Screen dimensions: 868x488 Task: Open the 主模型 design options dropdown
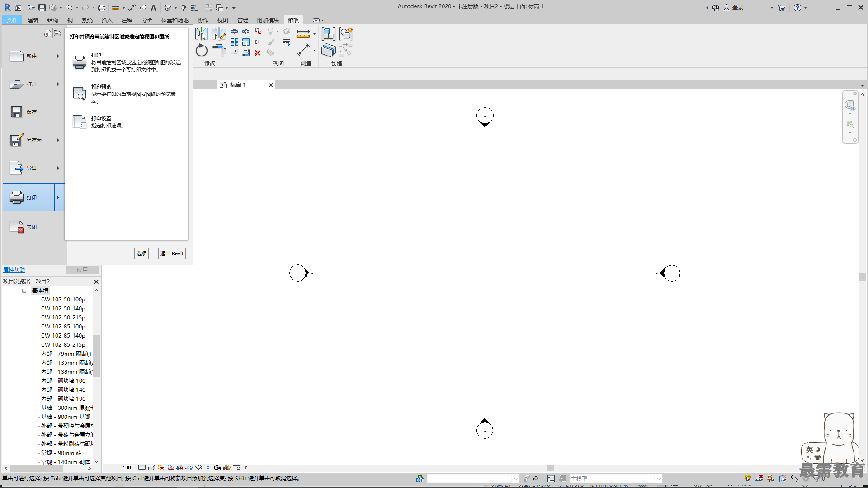pos(659,479)
